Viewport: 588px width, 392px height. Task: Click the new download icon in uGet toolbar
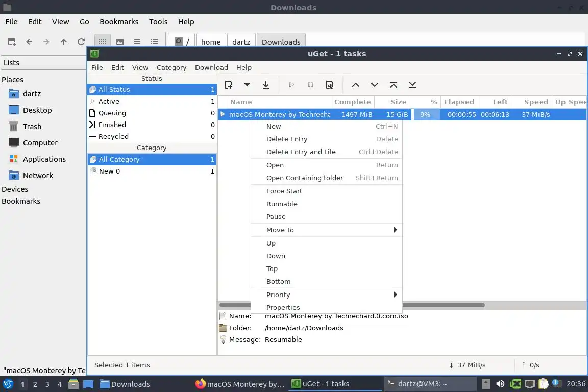click(228, 85)
